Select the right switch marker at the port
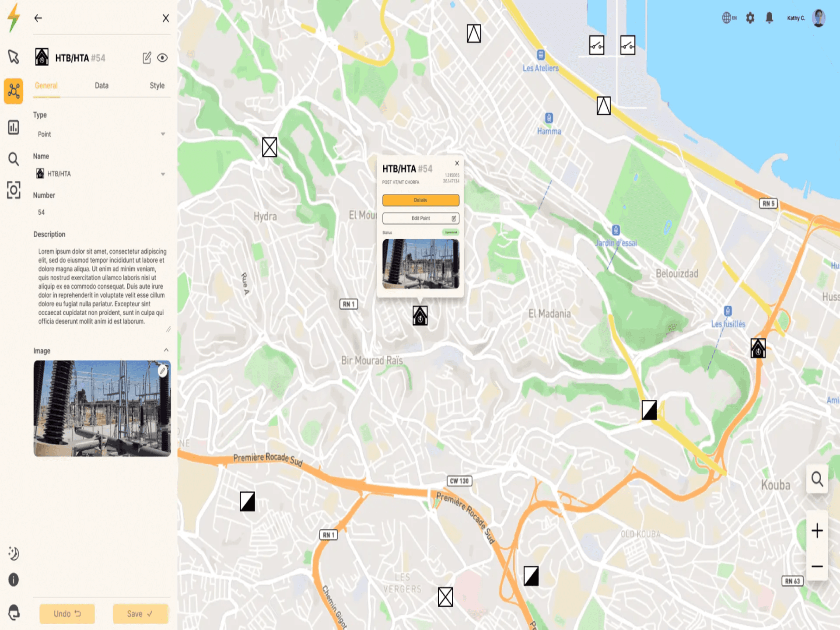Viewport: 840px width, 630px height. tap(628, 45)
